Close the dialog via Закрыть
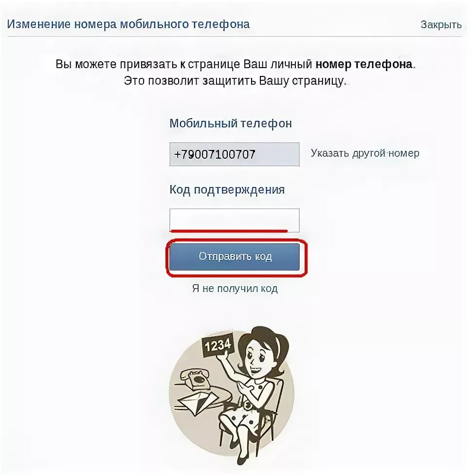 (441, 25)
